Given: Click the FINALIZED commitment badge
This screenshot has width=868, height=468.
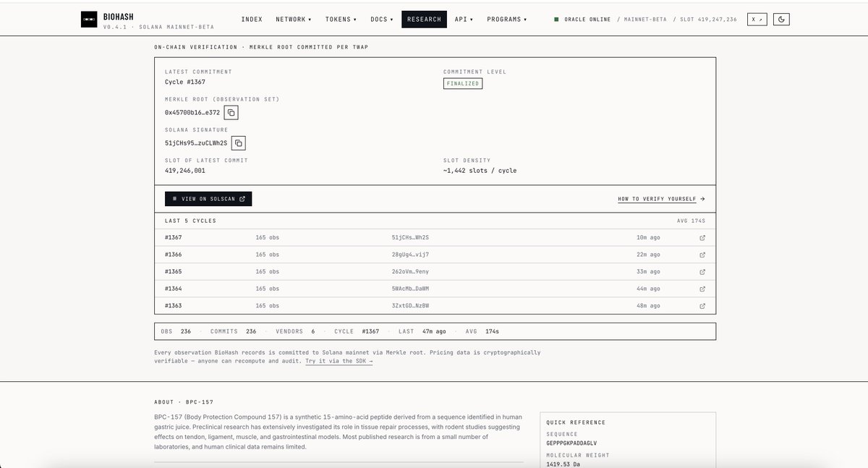Looking at the screenshot, I should click(462, 83).
